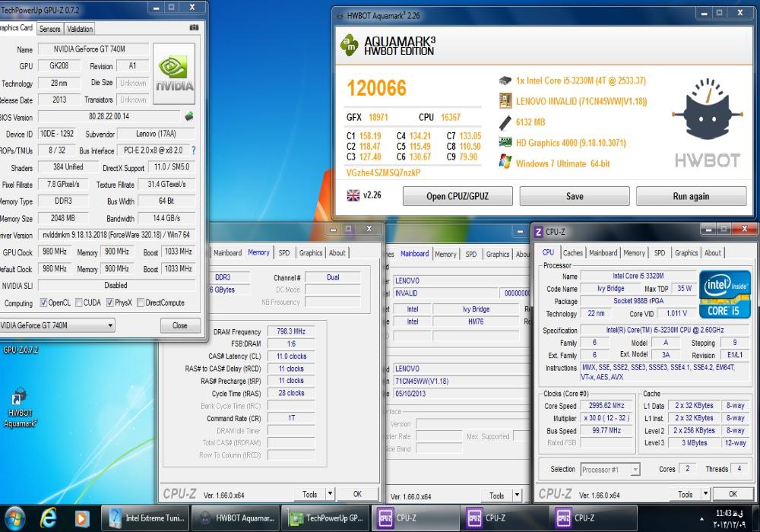Click the Windows flag icon beside Windows 7 Ultimate
The width and height of the screenshot is (760, 532).
tap(505, 162)
